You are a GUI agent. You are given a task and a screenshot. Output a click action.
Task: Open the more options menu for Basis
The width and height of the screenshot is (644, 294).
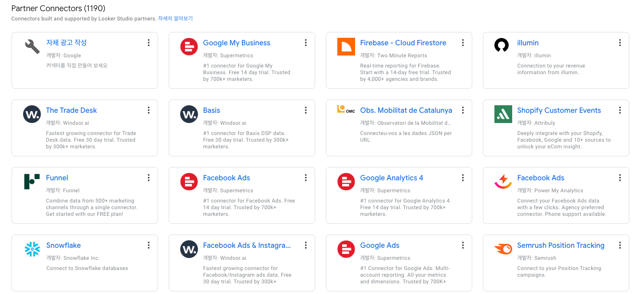tap(306, 110)
